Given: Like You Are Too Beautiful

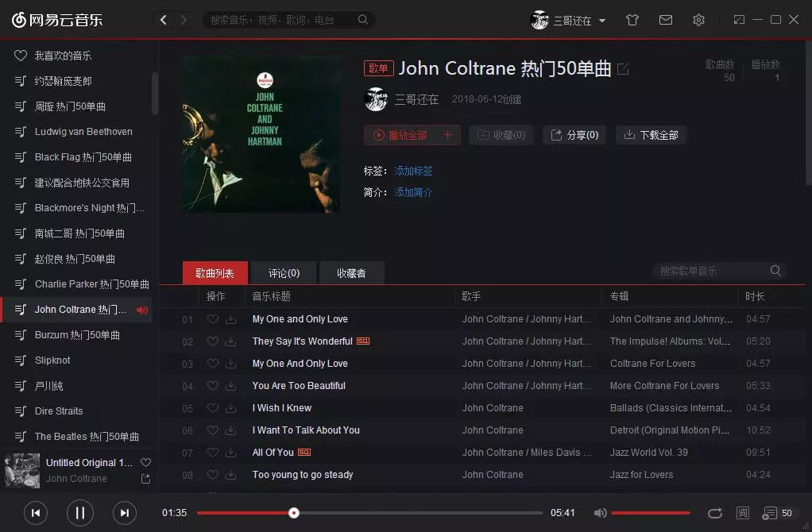Looking at the screenshot, I should point(213,386).
